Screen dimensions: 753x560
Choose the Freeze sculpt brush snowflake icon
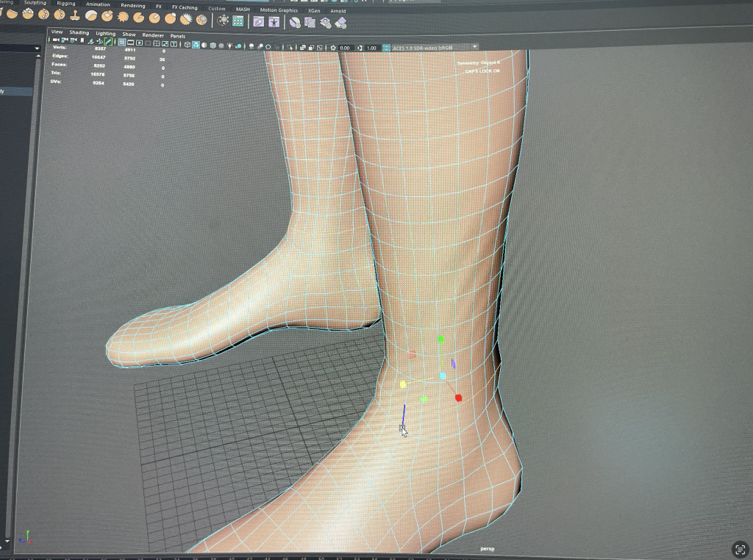pyautogui.click(x=201, y=20)
